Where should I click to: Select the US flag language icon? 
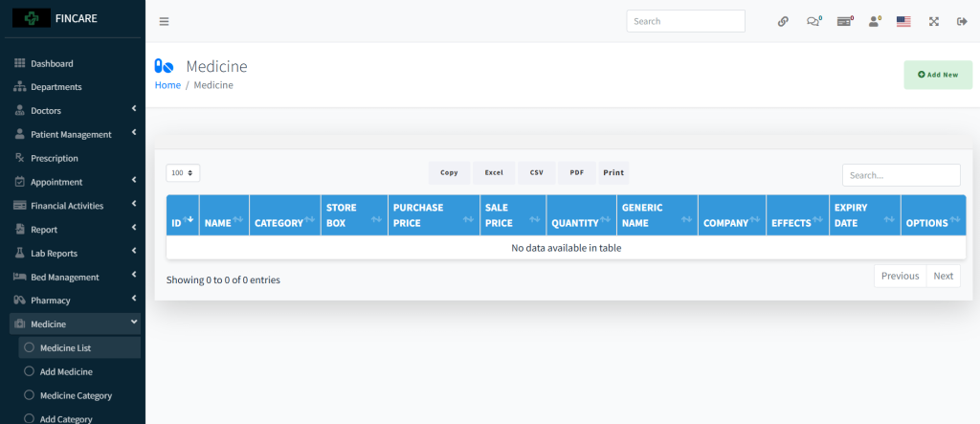(902, 21)
